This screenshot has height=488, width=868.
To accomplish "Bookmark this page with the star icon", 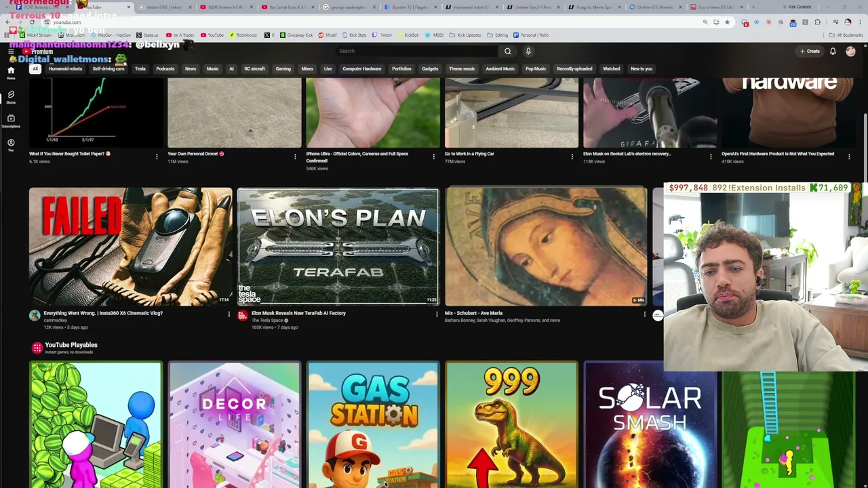I will coord(727,22).
